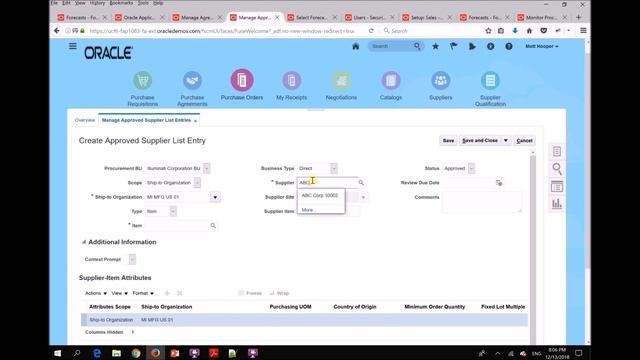
Task: Click the favorites star icon
Action: click(436, 47)
